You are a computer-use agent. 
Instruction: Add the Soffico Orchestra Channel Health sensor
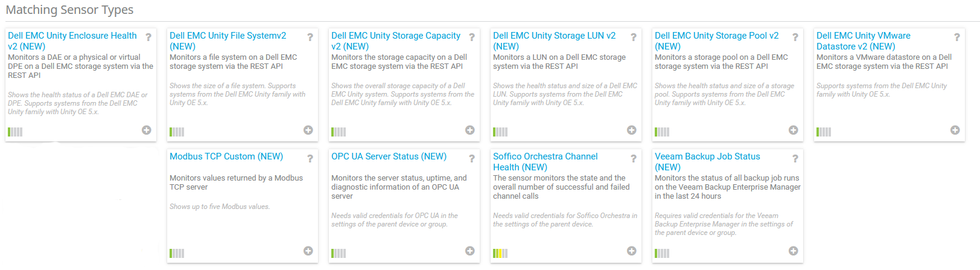(632, 251)
